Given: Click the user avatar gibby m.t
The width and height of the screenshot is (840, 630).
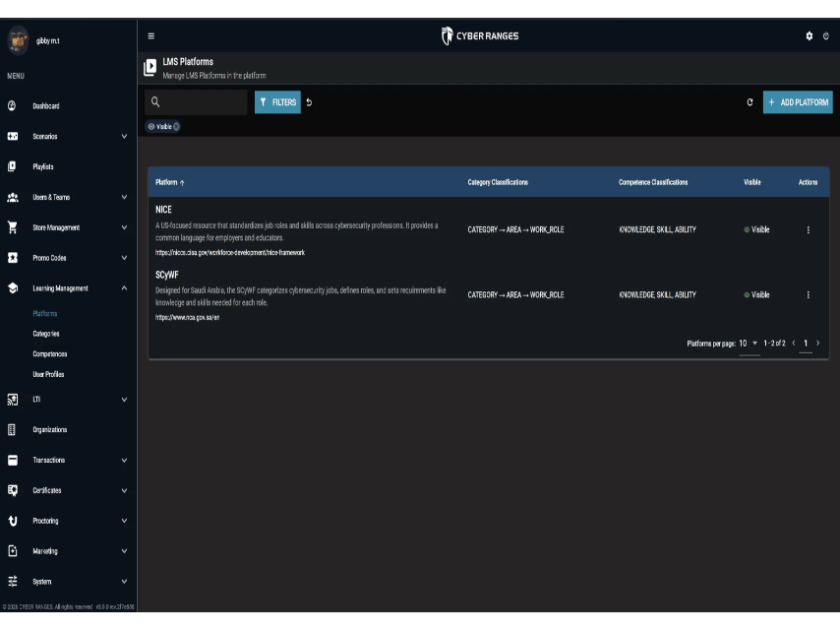Looking at the screenshot, I should [x=18, y=40].
